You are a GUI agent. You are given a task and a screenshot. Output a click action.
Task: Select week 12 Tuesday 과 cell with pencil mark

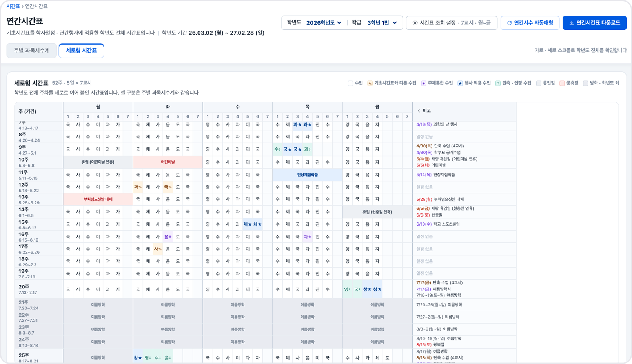tap(138, 187)
